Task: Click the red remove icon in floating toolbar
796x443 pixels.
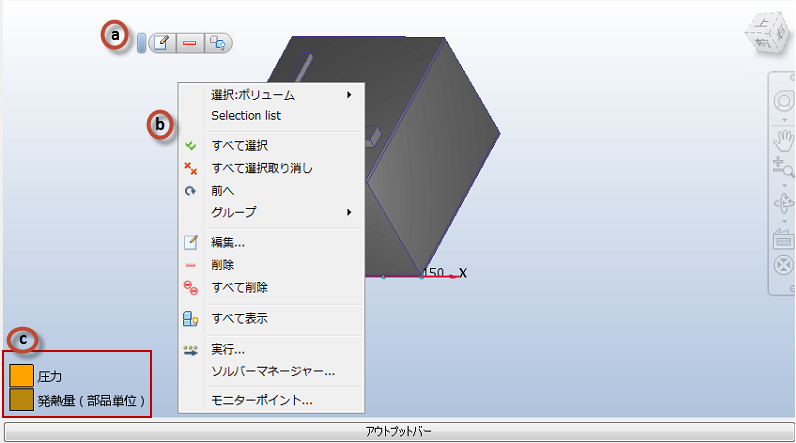Action: coord(190,43)
